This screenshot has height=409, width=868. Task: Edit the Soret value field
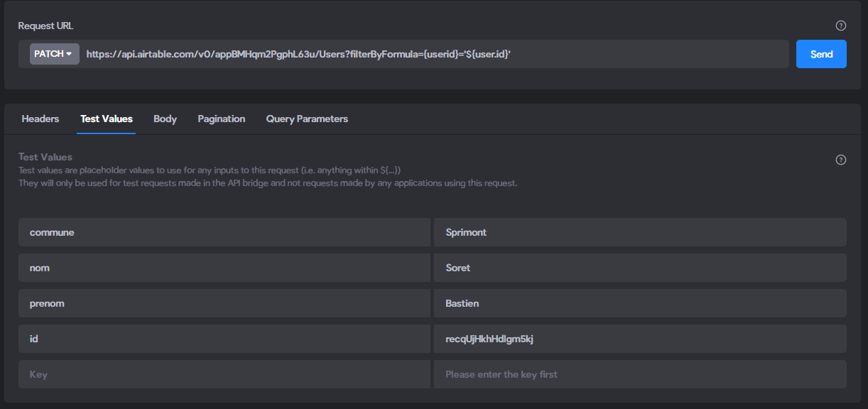640,268
